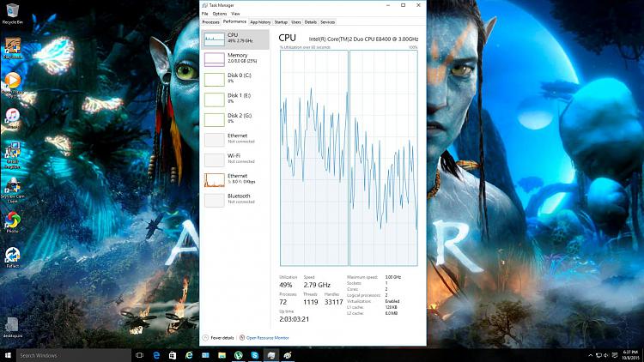Select the desktop.ini file on desktop
Viewport: 644px width, 362px height.
[12, 327]
